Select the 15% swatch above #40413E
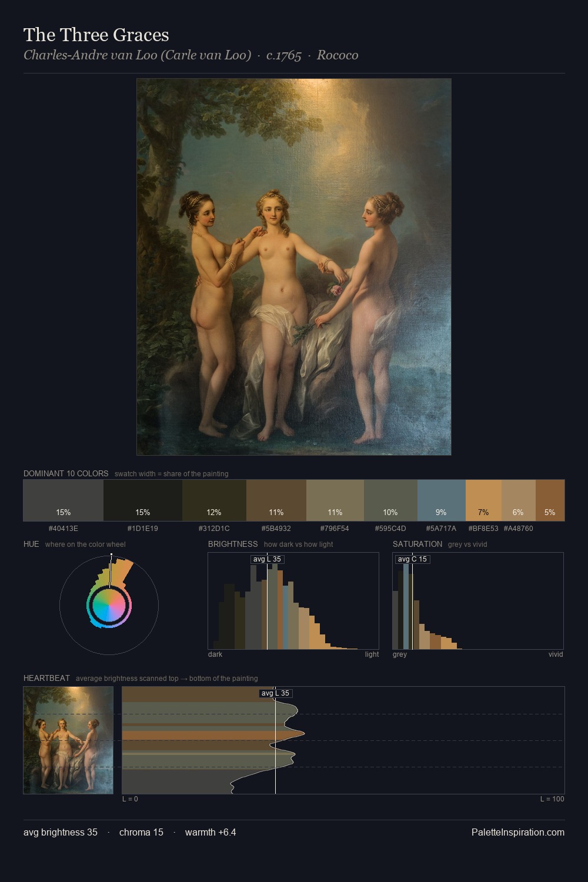Screen dimensions: 588x882 [x=64, y=500]
